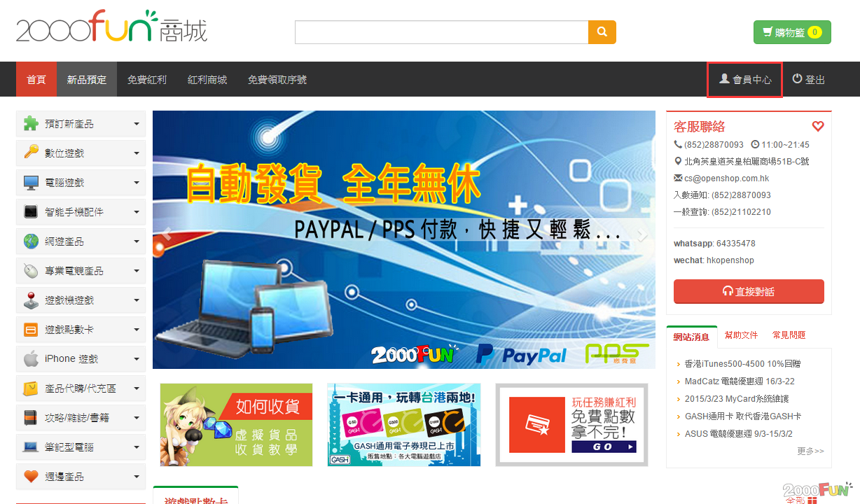The width and height of the screenshot is (860, 504).
Task: Open the 玩任務賺紅利 promo banner
Action: (571, 425)
